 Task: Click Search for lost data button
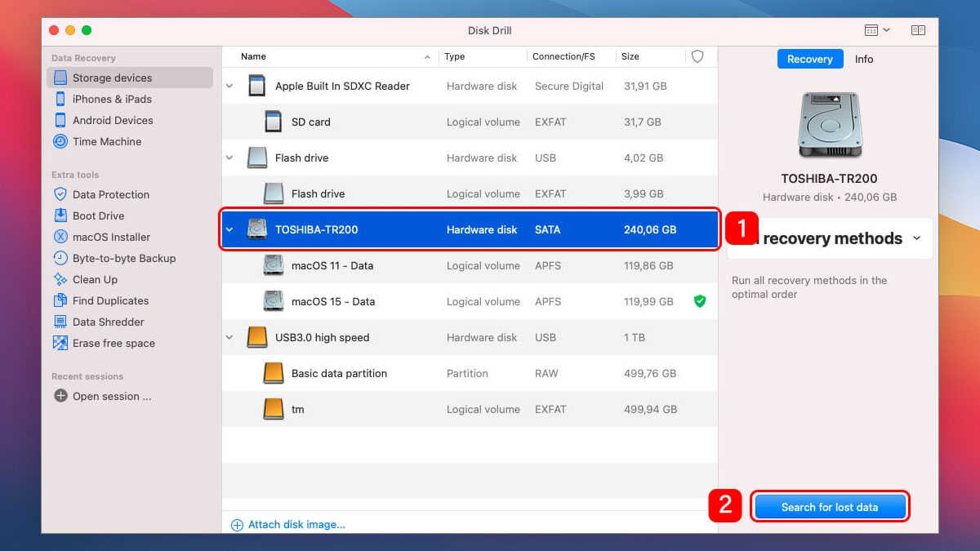[830, 507]
